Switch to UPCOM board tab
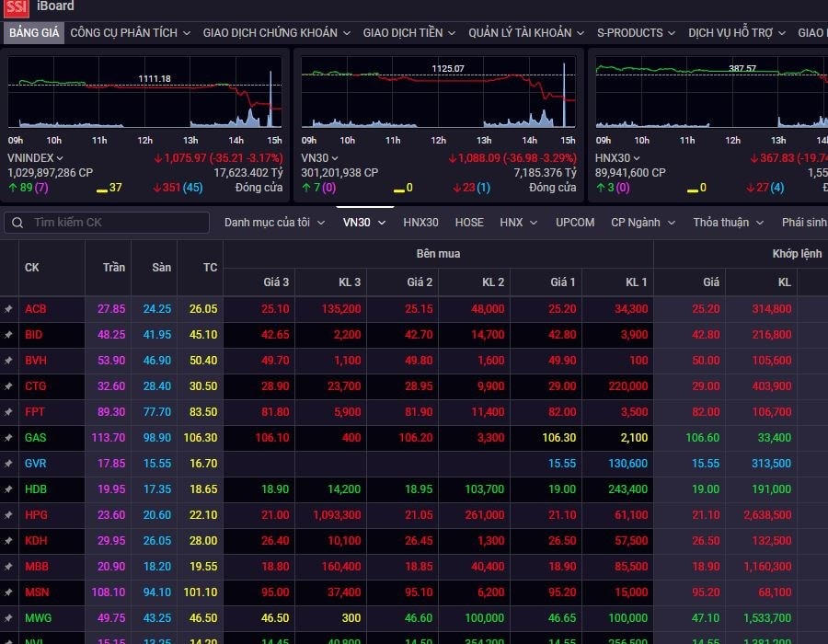Viewport: 828px width, 644px height. (x=575, y=223)
